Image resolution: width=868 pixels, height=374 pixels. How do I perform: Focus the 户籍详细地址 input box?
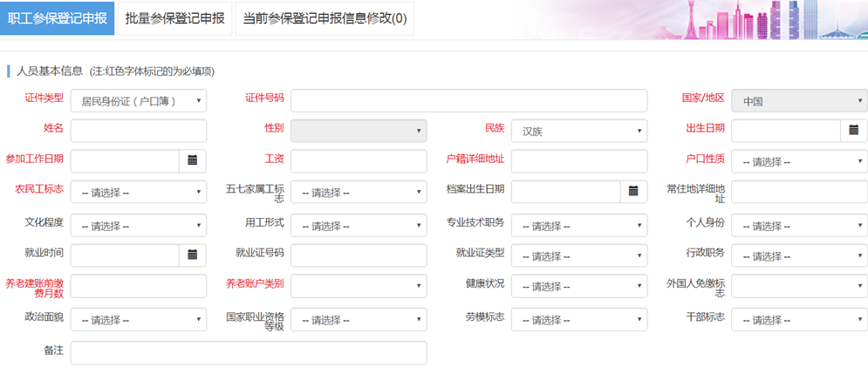(x=578, y=162)
